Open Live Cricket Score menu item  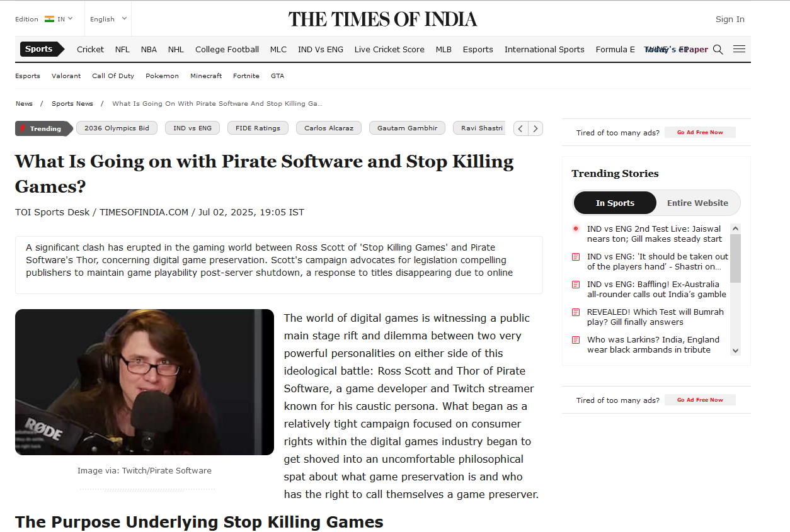pyautogui.click(x=389, y=49)
